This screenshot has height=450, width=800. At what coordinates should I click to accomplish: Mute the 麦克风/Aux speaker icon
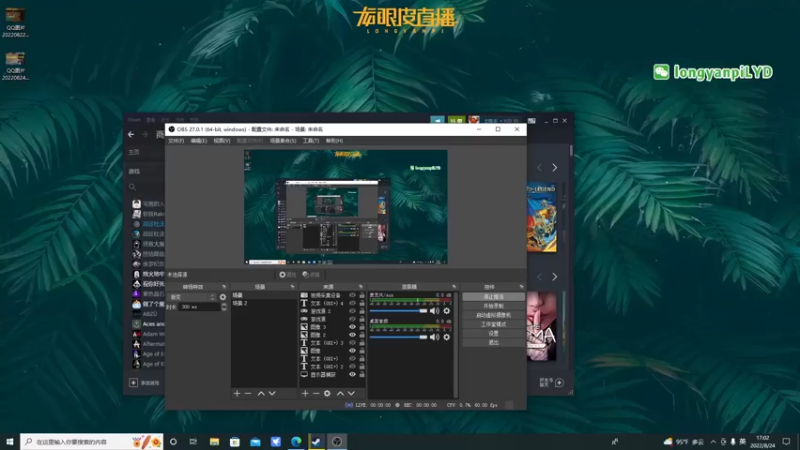[434, 311]
